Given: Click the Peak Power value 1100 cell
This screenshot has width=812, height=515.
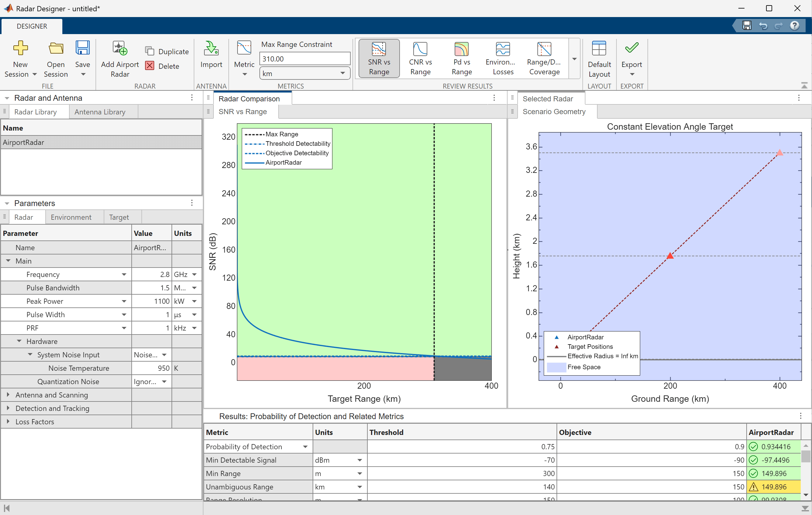Looking at the screenshot, I should [151, 301].
